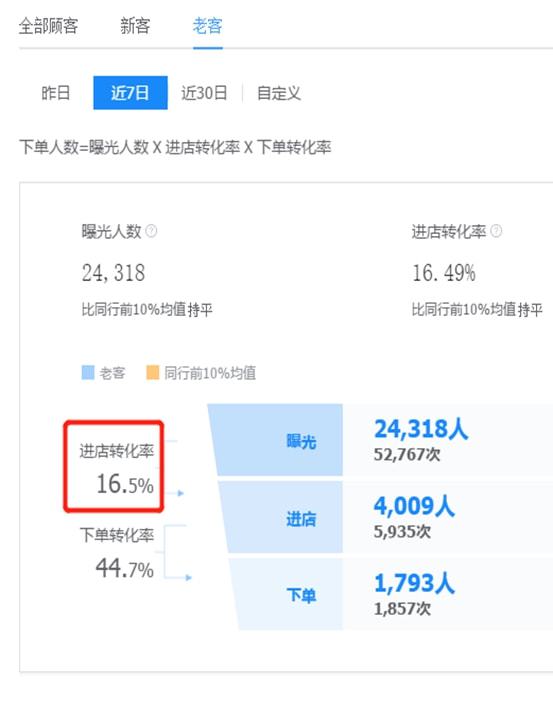Viewport: 553px width, 705px height.
Task: Choose the 近30日 date range
Action: 204,93
